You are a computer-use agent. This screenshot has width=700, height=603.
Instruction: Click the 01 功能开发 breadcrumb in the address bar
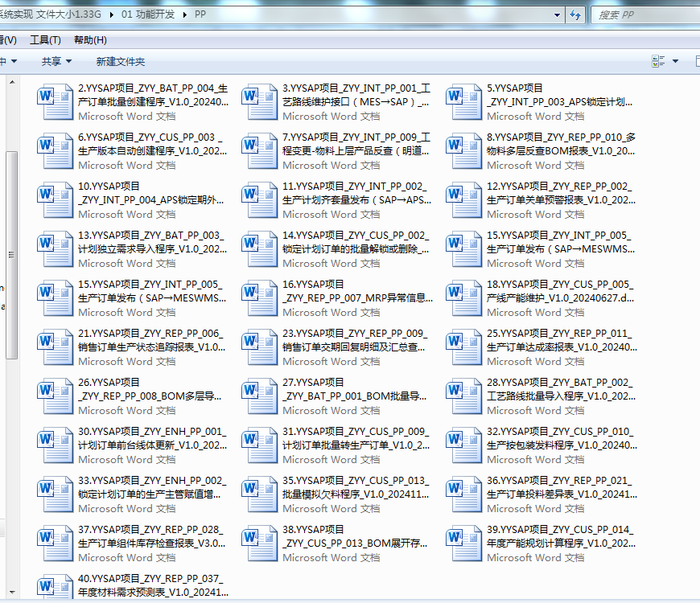[147, 15]
